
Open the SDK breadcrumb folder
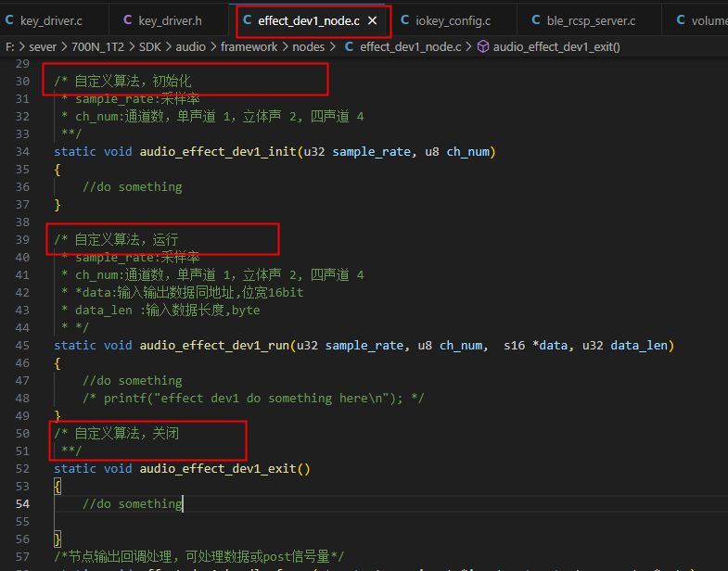150,47
